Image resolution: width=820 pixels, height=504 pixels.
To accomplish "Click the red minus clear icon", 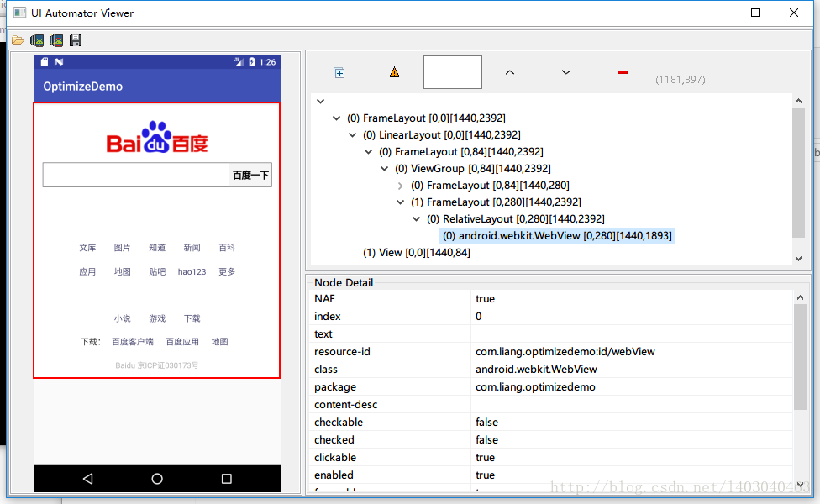I will click(x=623, y=72).
